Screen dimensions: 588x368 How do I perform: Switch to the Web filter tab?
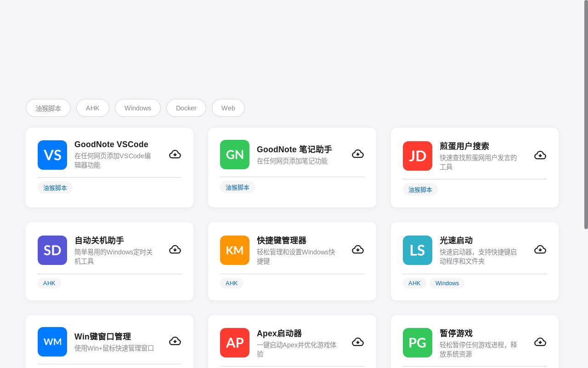pyautogui.click(x=228, y=108)
